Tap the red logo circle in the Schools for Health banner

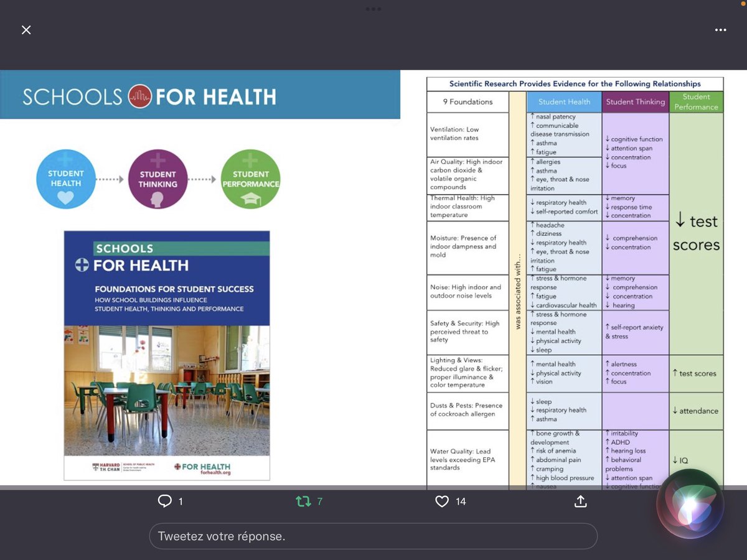[x=139, y=96]
